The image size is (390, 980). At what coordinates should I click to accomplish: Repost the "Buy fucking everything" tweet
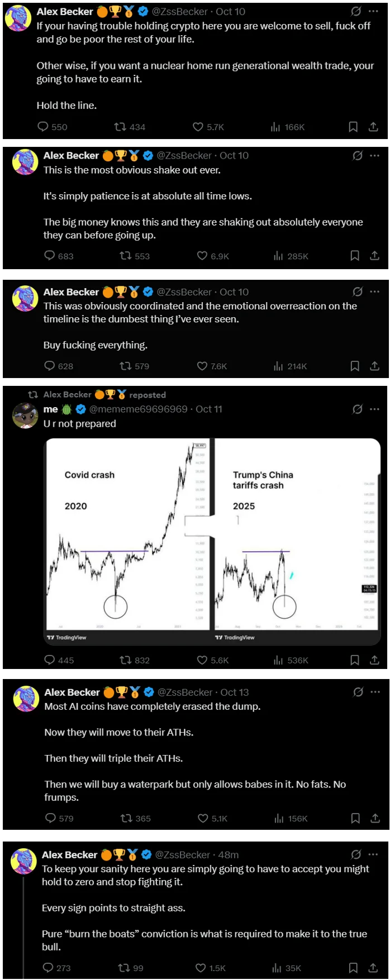pyautogui.click(x=126, y=366)
